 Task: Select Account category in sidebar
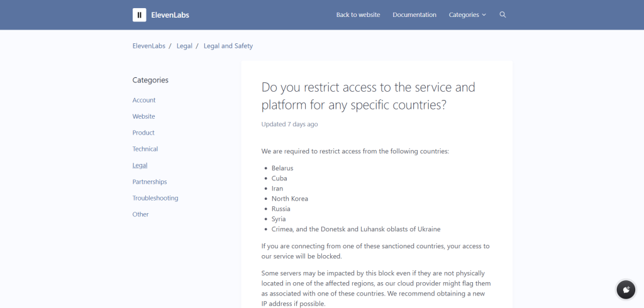tap(144, 100)
